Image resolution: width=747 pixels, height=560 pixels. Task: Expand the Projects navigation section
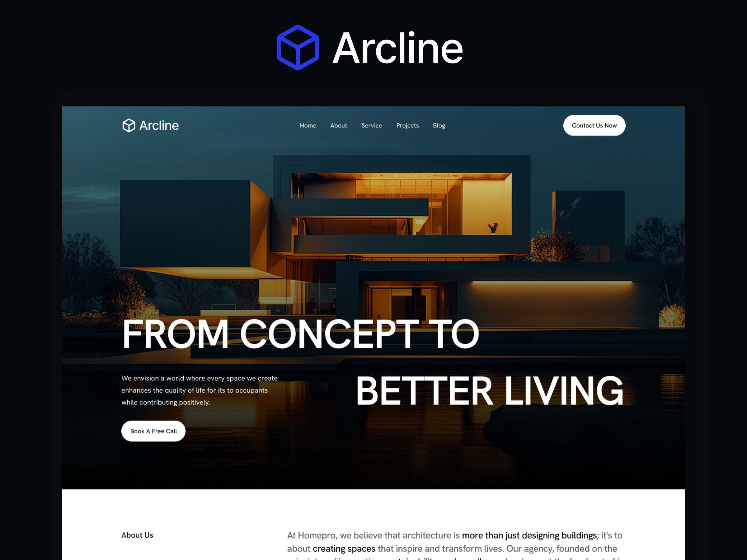click(x=408, y=125)
